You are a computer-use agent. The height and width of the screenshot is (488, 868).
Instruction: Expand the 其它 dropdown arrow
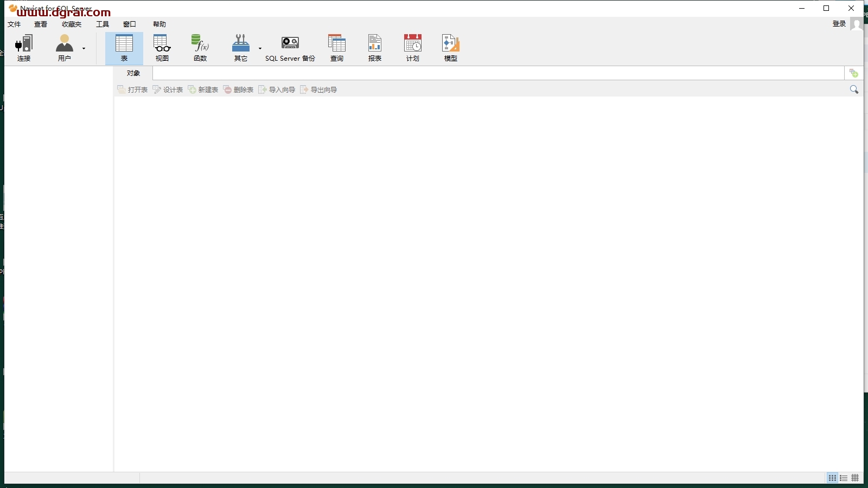[260, 48]
